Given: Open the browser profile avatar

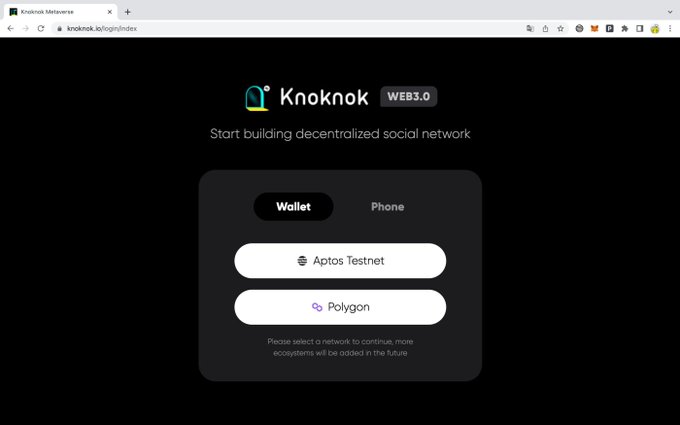Looking at the screenshot, I should (x=655, y=29).
